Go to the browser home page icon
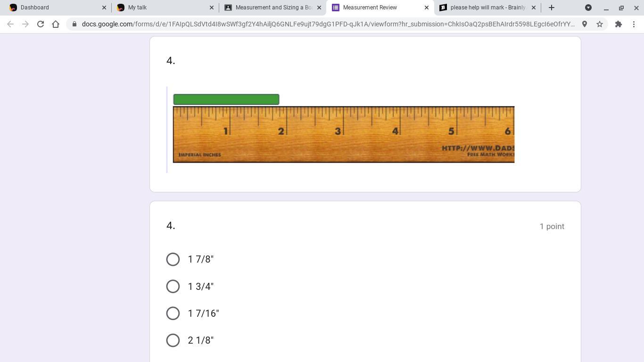This screenshot has height=362, width=644. coord(56,24)
